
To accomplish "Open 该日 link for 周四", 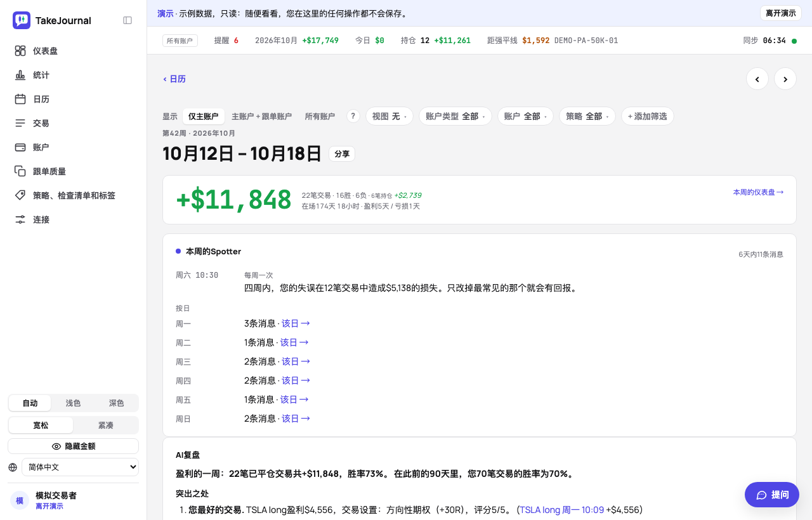I will coord(296,380).
